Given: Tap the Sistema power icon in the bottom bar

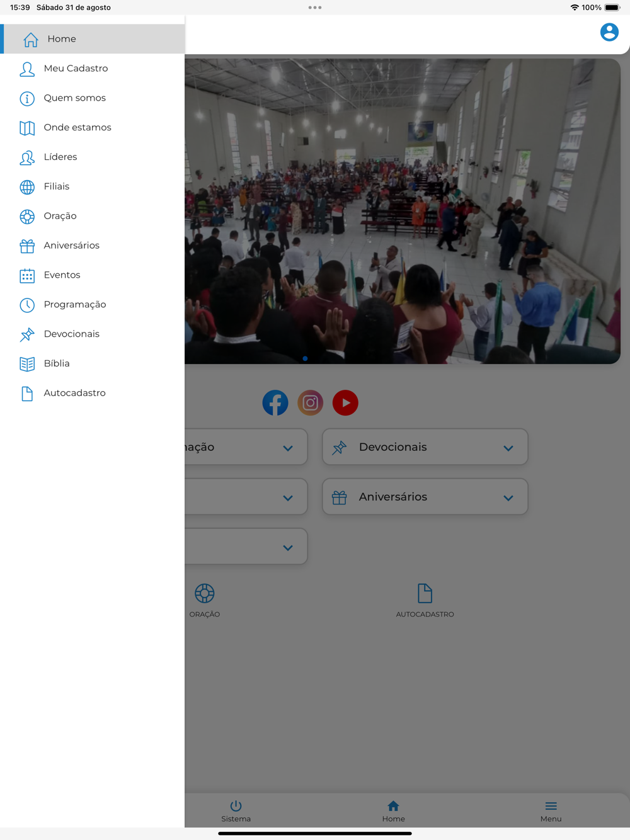Looking at the screenshot, I should pyautogui.click(x=236, y=805).
